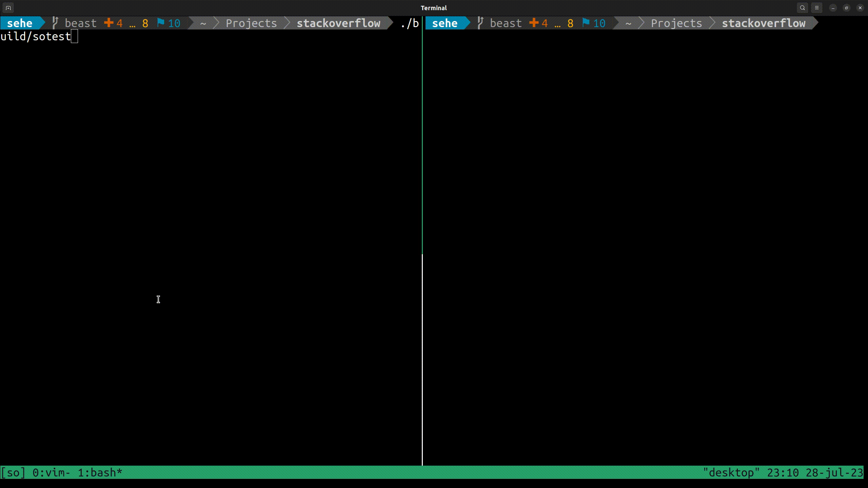This screenshot has width=868, height=488.
Task: Select the blue flag indicator in the left prompt
Action: pos(161,23)
